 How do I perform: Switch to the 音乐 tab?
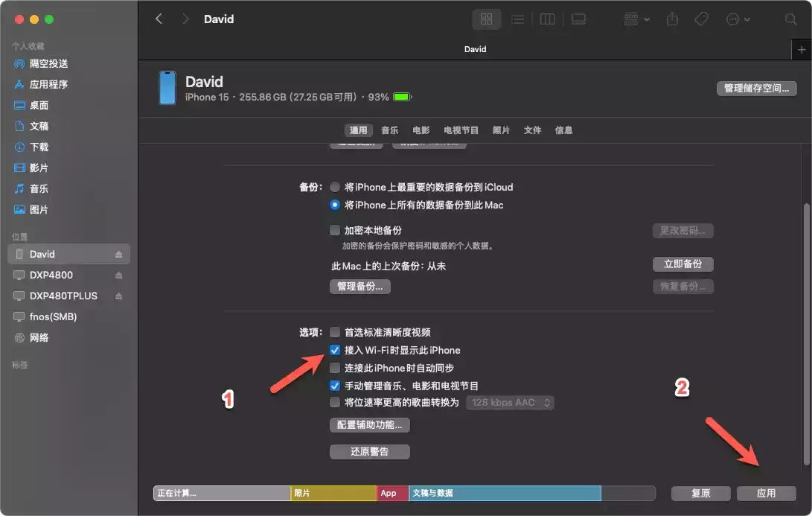pyautogui.click(x=389, y=130)
